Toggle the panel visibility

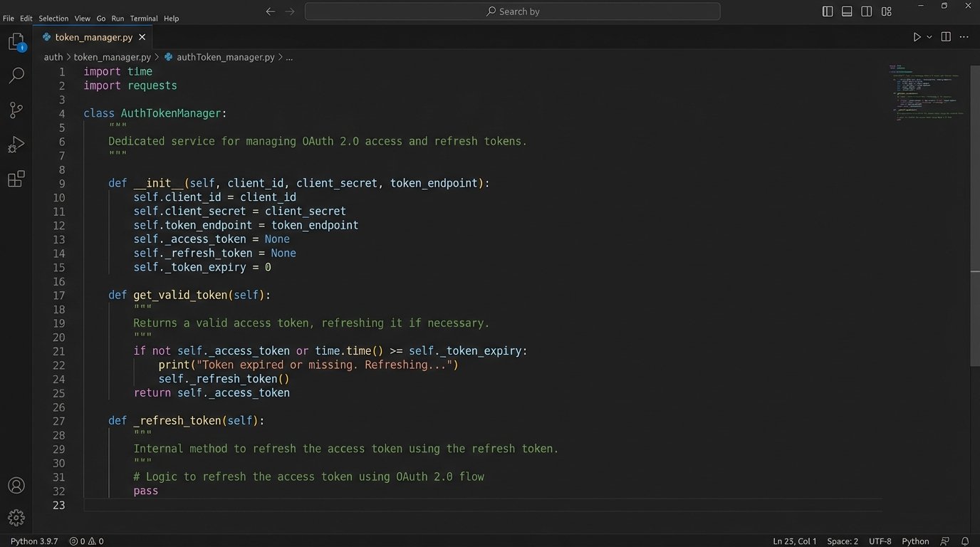click(846, 11)
